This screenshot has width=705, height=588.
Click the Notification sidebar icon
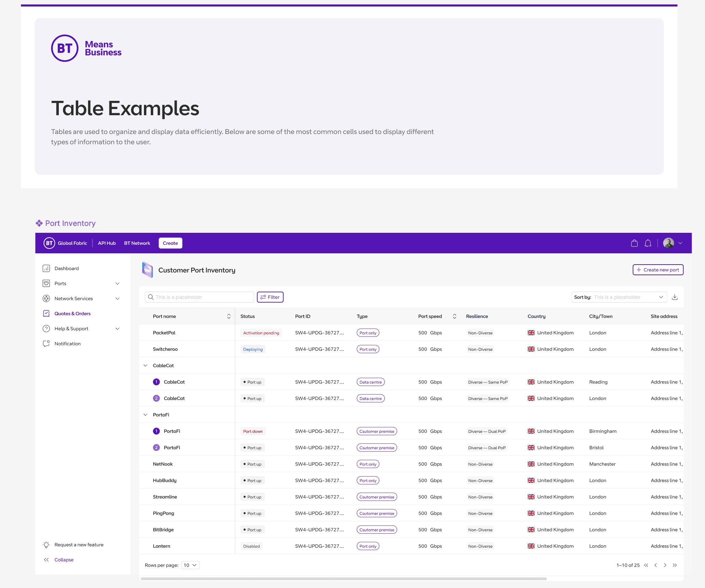[x=46, y=344]
